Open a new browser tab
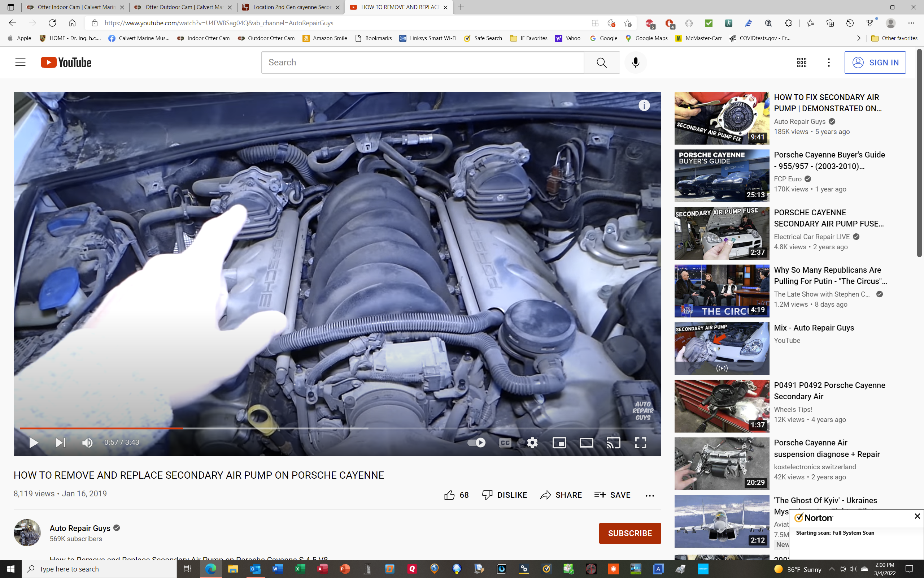The width and height of the screenshot is (924, 578). [461, 7]
